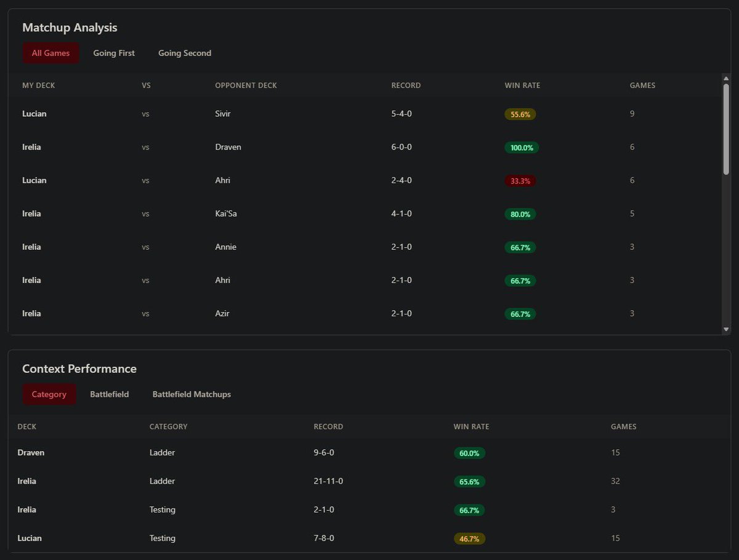Select the All Games tab
Image resolution: width=739 pixels, height=560 pixels.
[50, 53]
